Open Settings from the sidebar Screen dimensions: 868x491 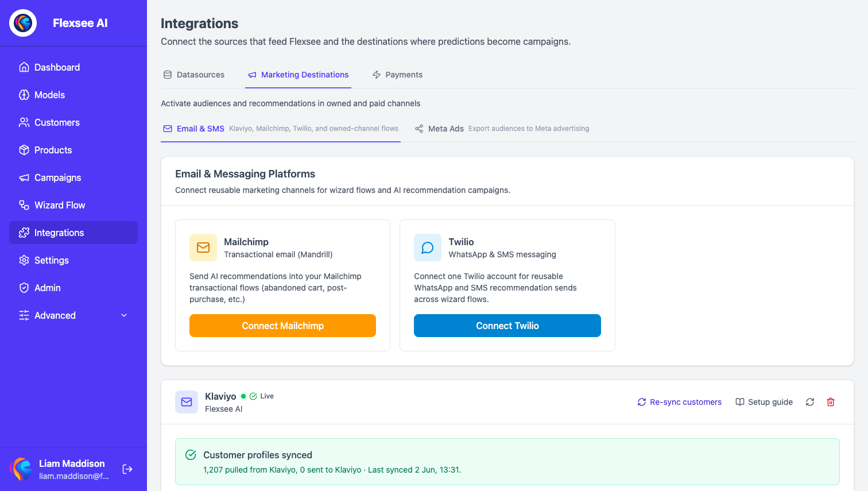tap(73, 260)
